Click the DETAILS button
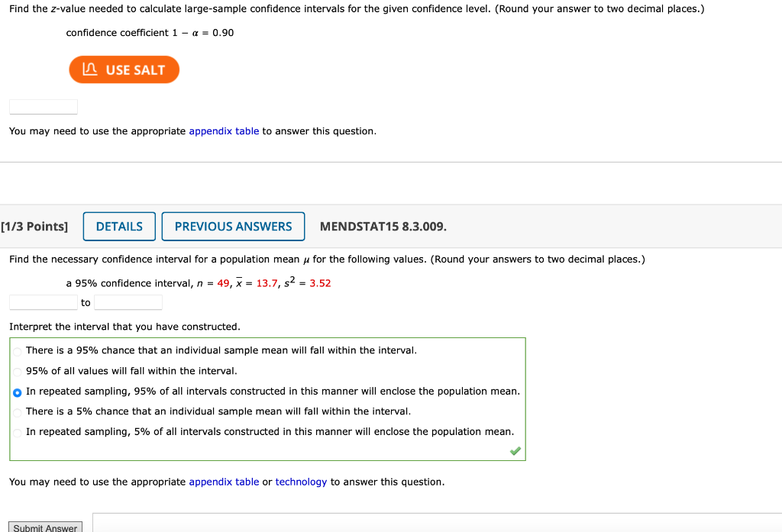Viewport: 782px width, 532px height. click(119, 226)
